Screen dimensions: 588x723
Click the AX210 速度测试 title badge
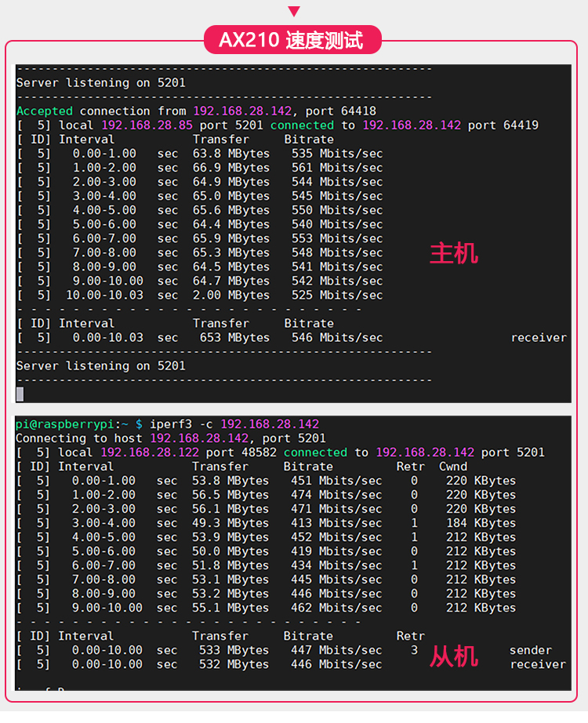click(x=292, y=40)
